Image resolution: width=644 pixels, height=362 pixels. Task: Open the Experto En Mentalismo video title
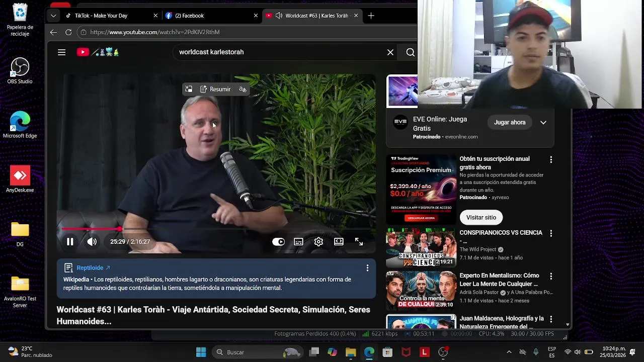(x=499, y=280)
